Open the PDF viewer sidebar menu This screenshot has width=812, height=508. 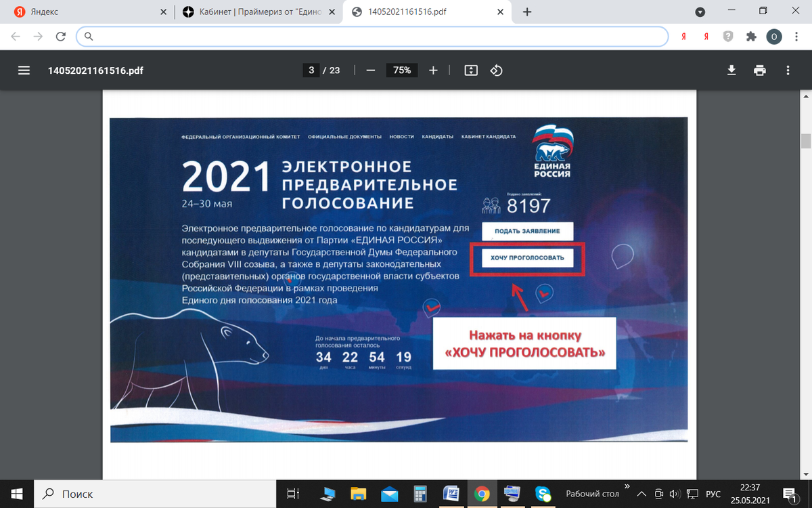(24, 70)
